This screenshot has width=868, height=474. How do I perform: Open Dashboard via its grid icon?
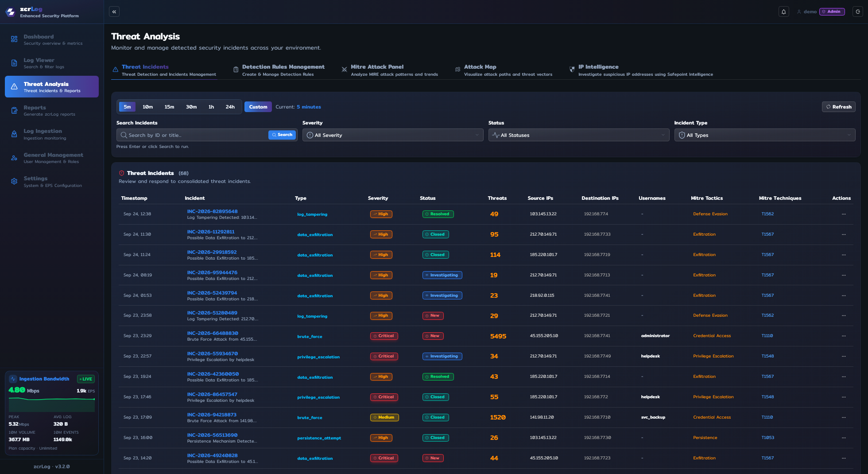[14, 39]
